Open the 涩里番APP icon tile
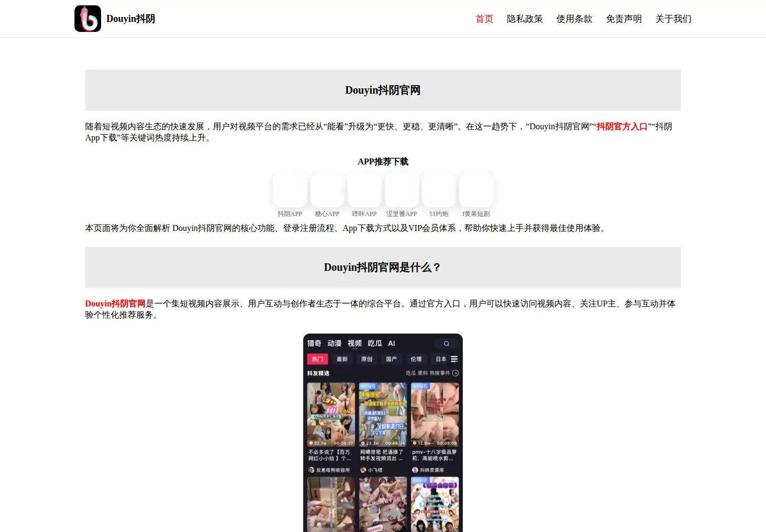Viewport: 766px width, 532px height. click(x=402, y=190)
